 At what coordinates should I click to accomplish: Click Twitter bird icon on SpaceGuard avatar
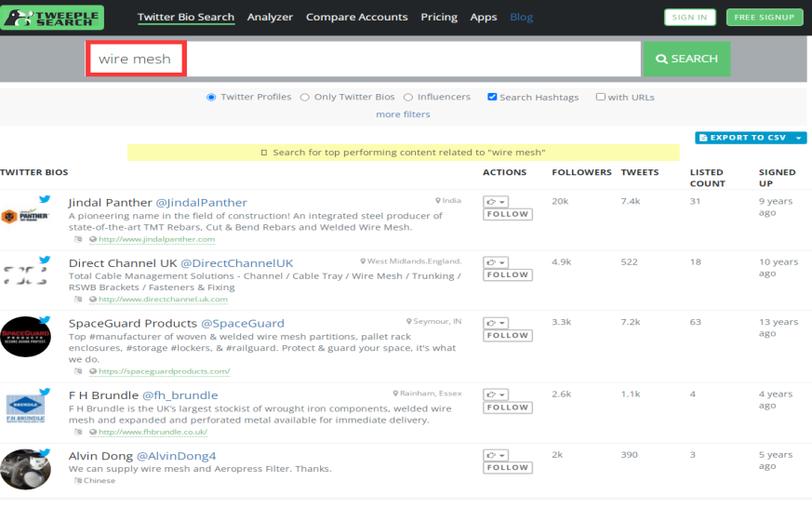(x=45, y=320)
